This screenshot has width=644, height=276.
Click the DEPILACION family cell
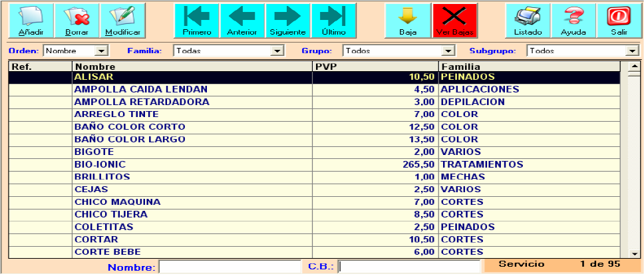(530, 102)
